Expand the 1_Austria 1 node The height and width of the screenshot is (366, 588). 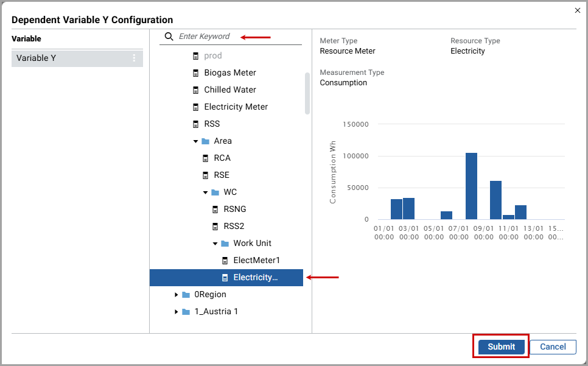[x=177, y=312]
